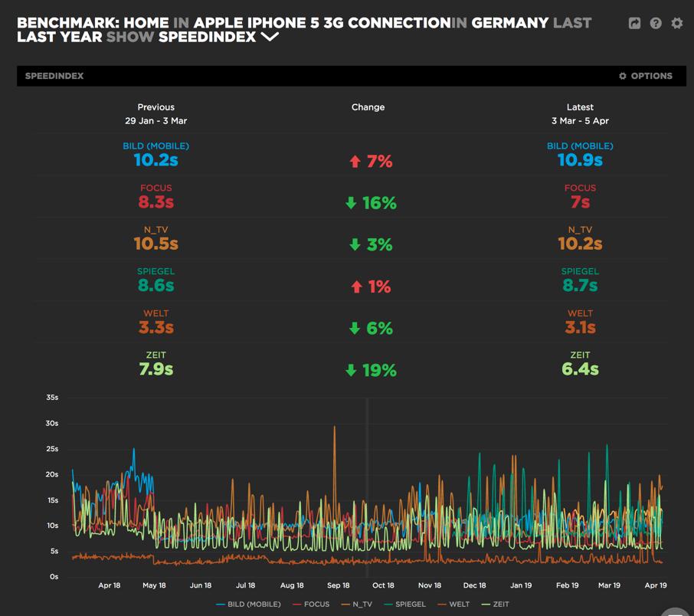Click the 19% change for ZEIT
The height and width of the screenshot is (616, 694).
tap(379, 370)
